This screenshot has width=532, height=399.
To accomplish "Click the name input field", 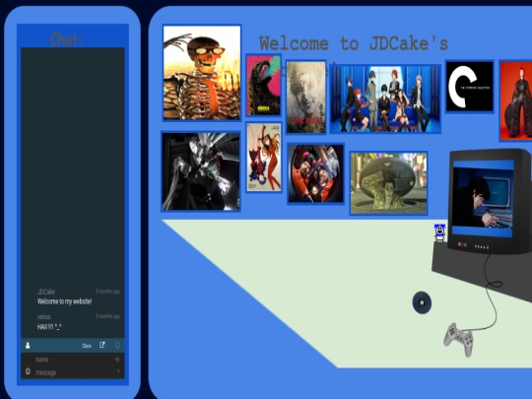I will (73, 360).
